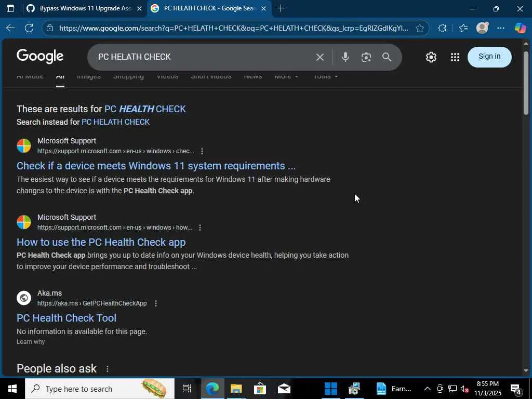Viewport: 532px width, 399px height.
Task: Open Check if device meets Windows 11 requirements
Action: [x=156, y=166]
